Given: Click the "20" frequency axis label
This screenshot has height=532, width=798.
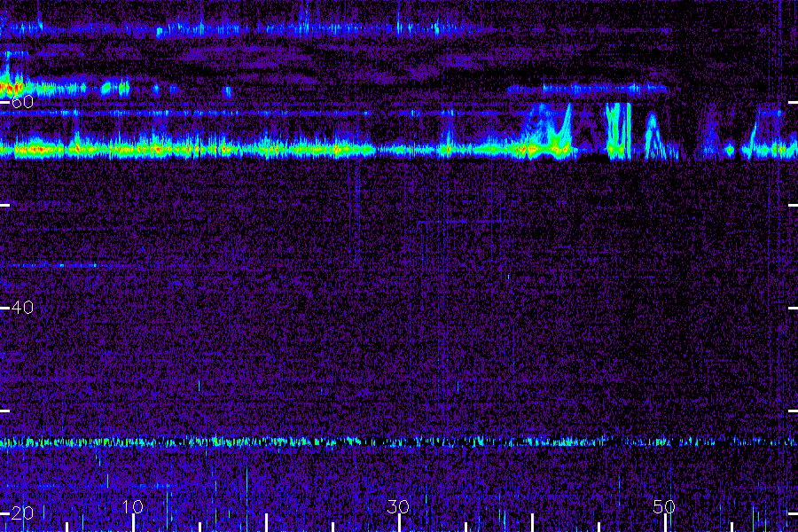Looking at the screenshot, I should tap(22, 512).
